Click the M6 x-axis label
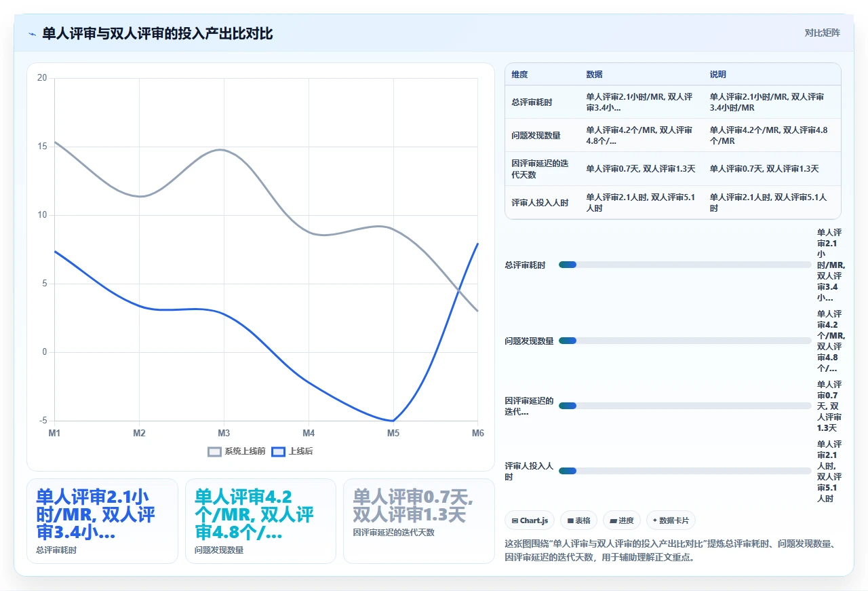Image resolution: width=868 pixels, height=591 pixels. 478,433
